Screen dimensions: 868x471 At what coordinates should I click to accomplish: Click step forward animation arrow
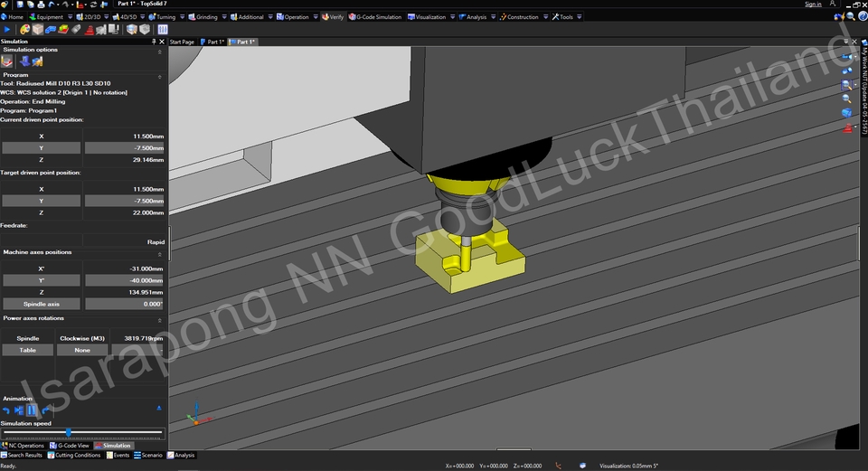pyautogui.click(x=45, y=410)
